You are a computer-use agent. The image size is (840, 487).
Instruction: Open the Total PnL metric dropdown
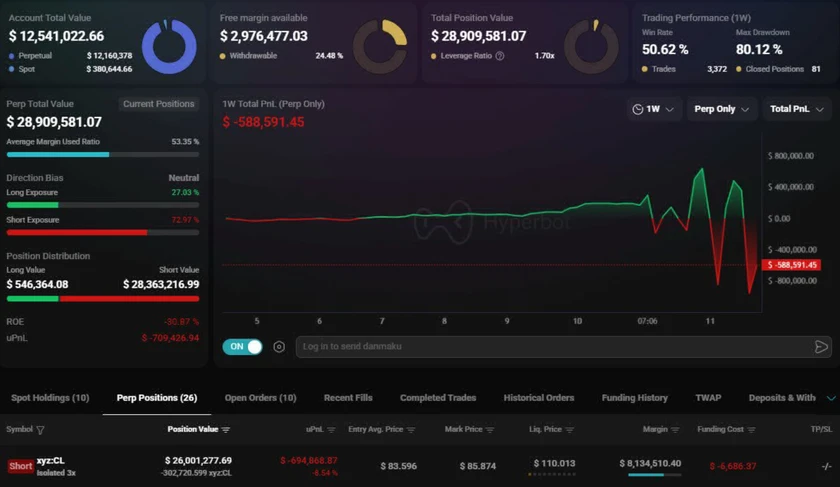(x=796, y=109)
